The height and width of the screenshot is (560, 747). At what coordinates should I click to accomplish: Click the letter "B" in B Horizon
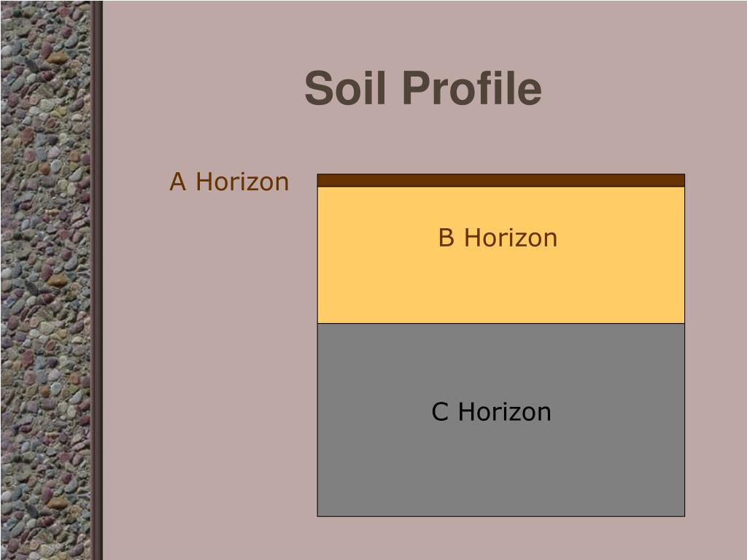tap(446, 238)
